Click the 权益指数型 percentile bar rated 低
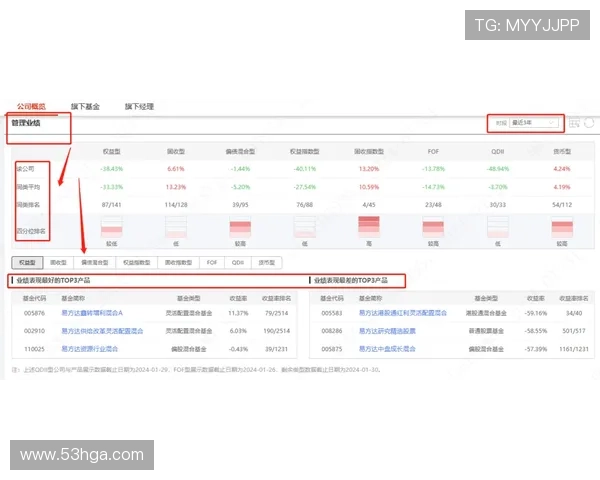The width and height of the screenshot is (600, 480). click(305, 227)
